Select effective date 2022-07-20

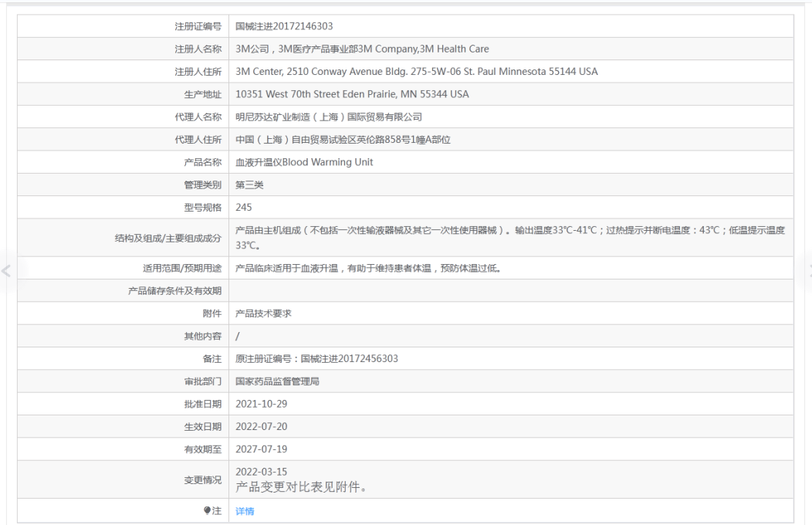coord(261,427)
